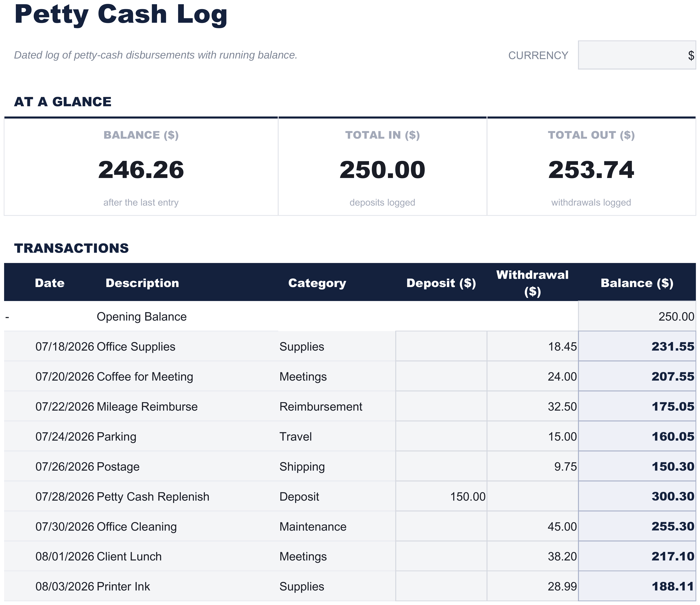This screenshot has height=605, width=700.
Task: Click the Supplies category in Printer Ink row
Action: [337, 586]
